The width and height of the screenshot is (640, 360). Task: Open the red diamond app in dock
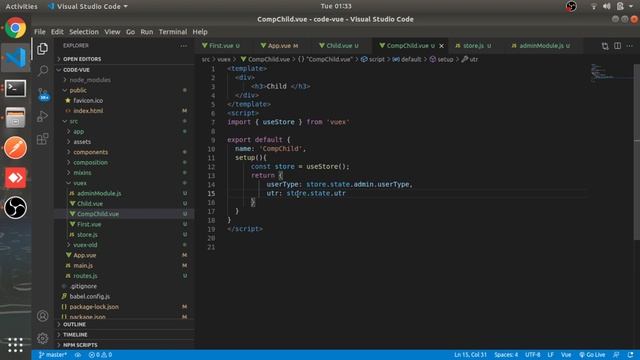pyautogui.click(x=16, y=178)
